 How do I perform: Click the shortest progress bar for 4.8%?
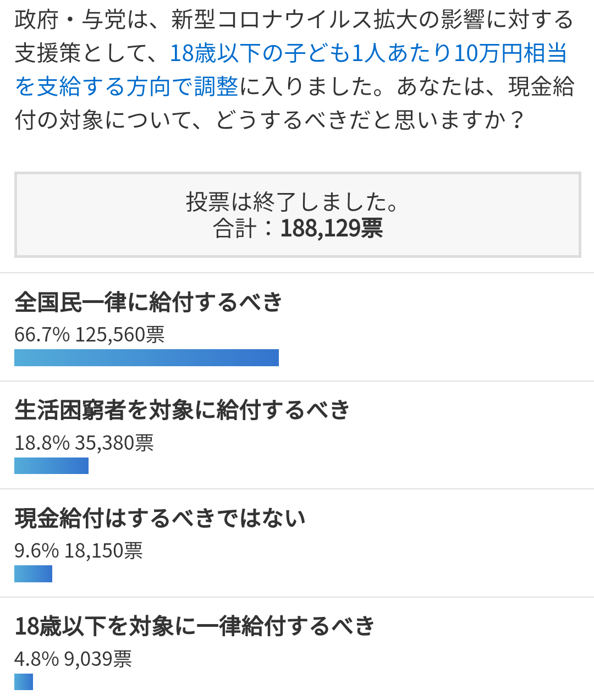click(x=24, y=682)
